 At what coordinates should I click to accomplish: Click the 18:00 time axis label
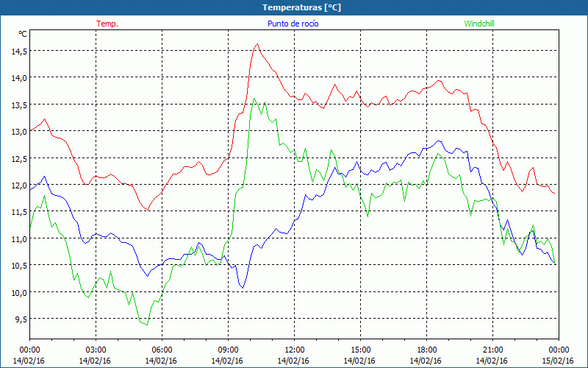[x=426, y=350]
